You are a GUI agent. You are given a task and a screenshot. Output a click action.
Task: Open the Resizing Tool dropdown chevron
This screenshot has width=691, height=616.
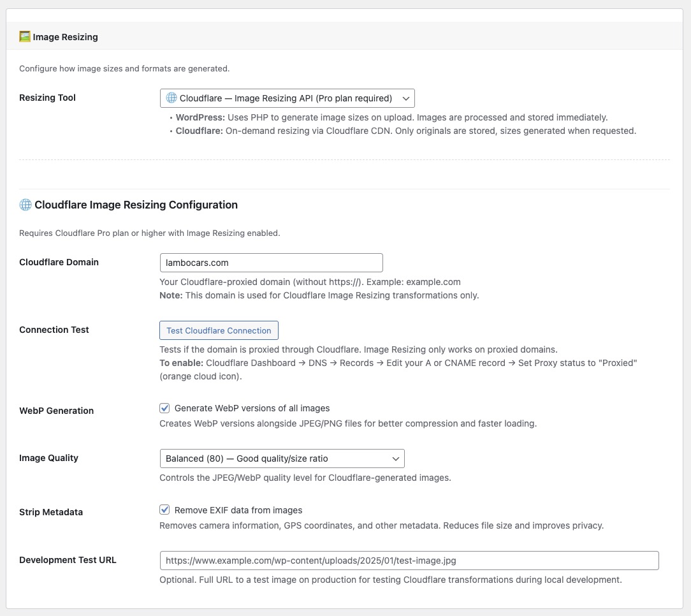[x=405, y=98]
